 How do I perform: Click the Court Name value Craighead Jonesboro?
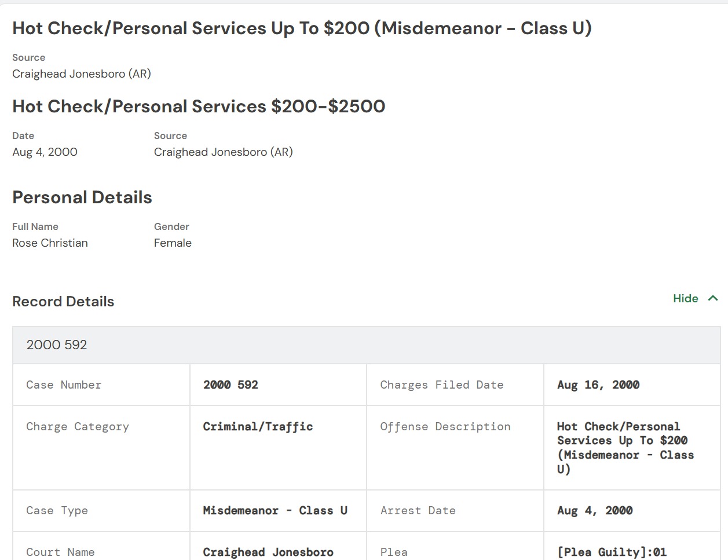pos(268,552)
